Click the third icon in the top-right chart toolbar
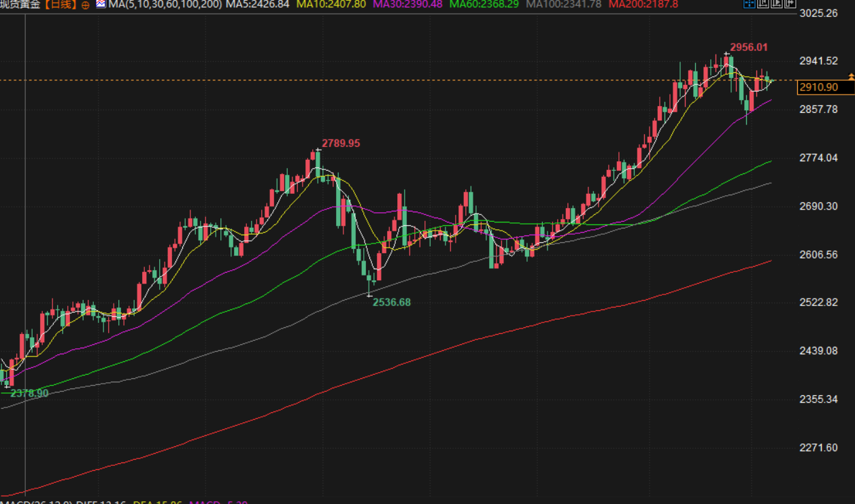 pos(777,3)
